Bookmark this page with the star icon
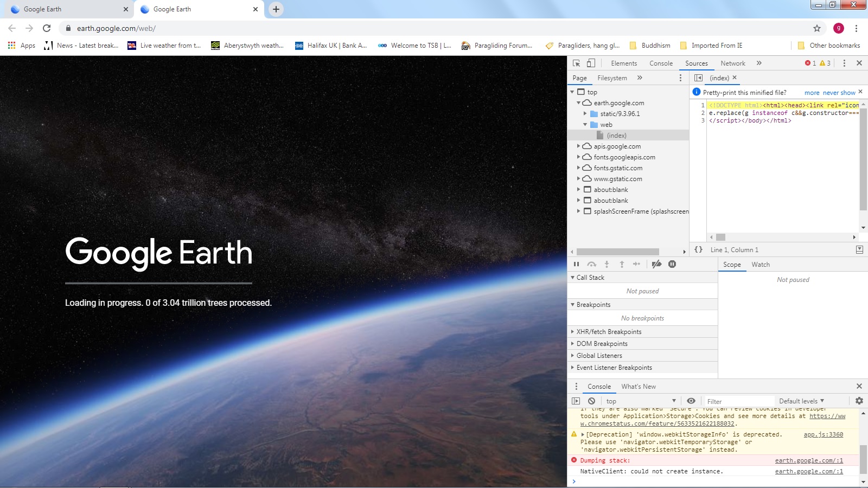Viewport: 868px width, 488px height. pos(816,28)
